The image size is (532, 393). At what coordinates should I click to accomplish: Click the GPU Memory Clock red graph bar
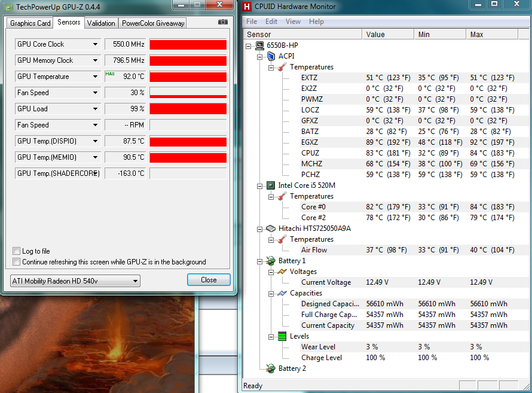click(x=188, y=61)
